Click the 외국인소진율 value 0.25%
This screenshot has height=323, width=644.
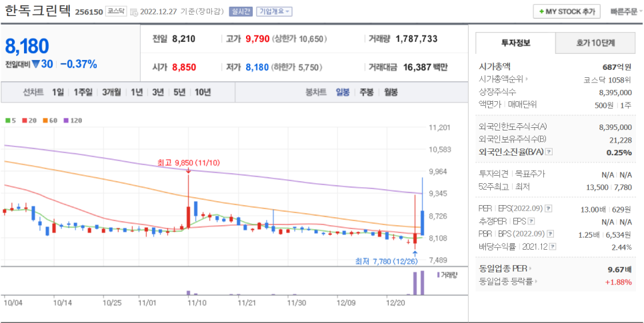(x=619, y=153)
